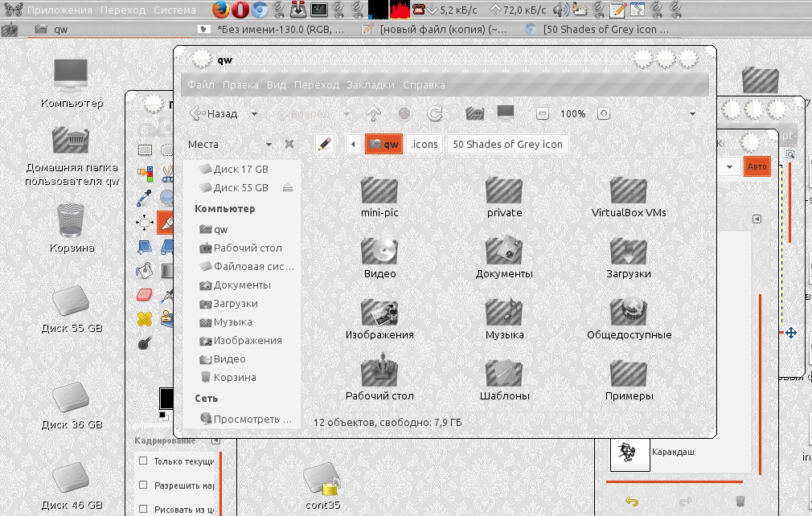Click the yellow undo arrow in the GIMP dock
812x516 pixels.
[631, 501]
